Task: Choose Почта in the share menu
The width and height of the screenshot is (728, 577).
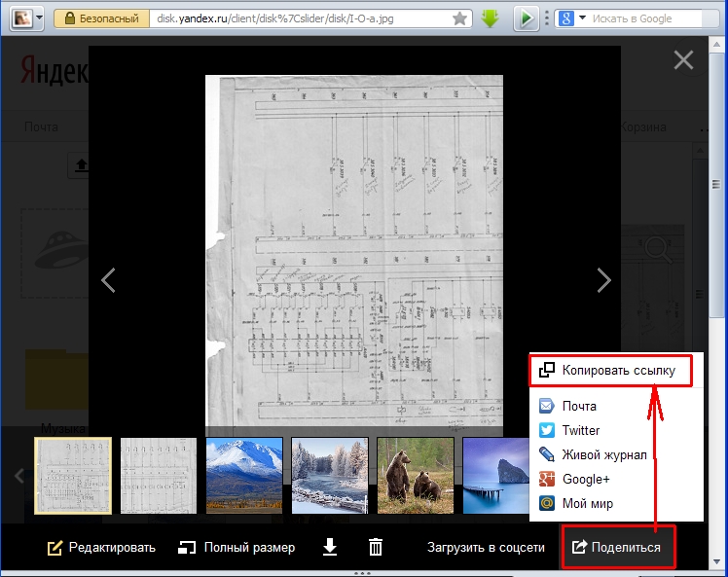Action: (x=579, y=406)
